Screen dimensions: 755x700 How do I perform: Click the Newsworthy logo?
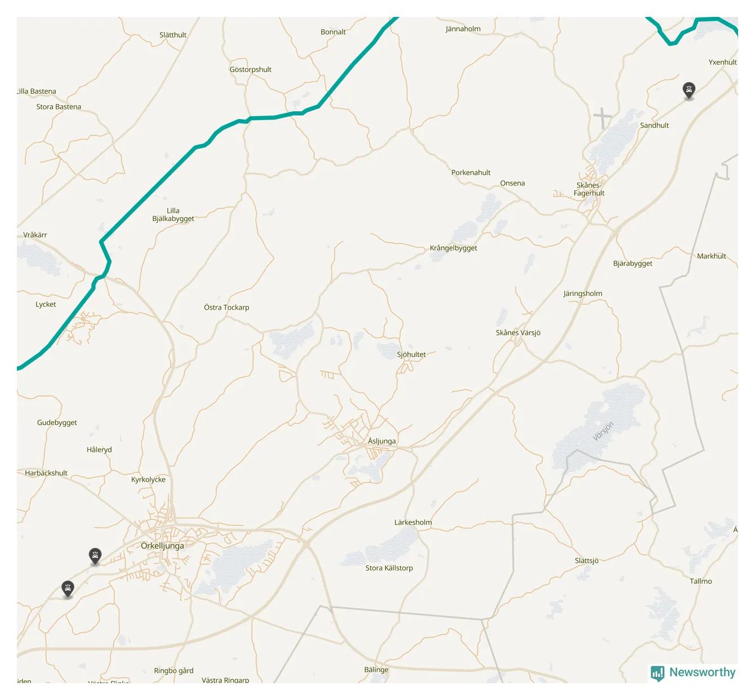pyautogui.click(x=693, y=672)
